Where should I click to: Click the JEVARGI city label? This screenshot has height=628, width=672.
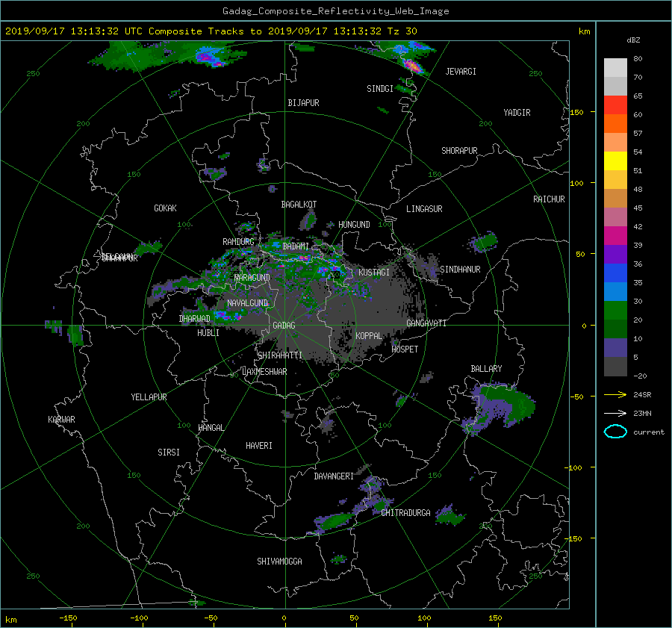461,72
